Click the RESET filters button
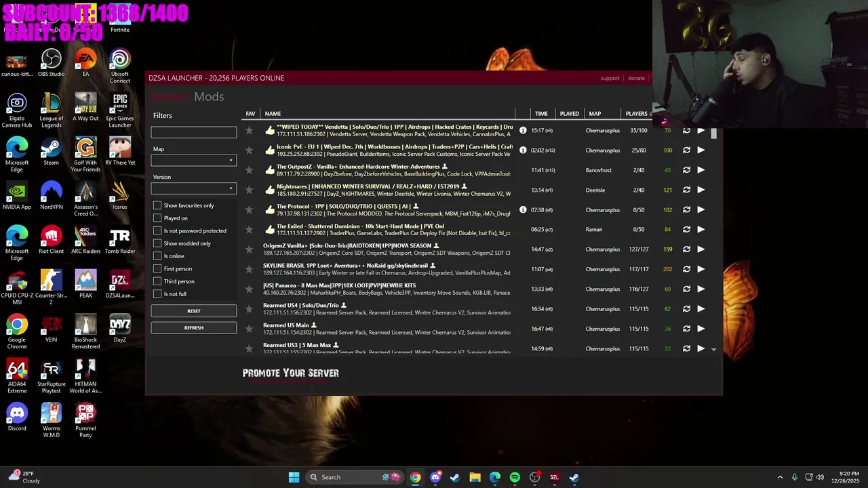 (194, 311)
